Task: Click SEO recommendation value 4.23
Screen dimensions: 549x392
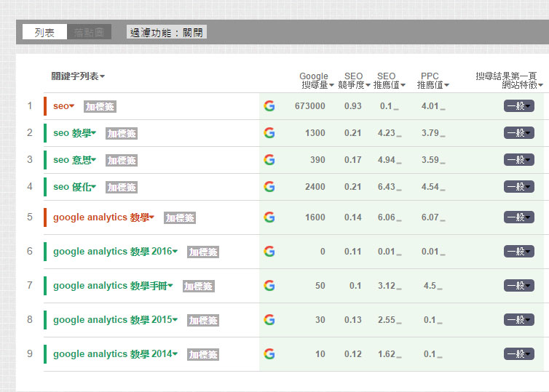Action: pos(386,133)
